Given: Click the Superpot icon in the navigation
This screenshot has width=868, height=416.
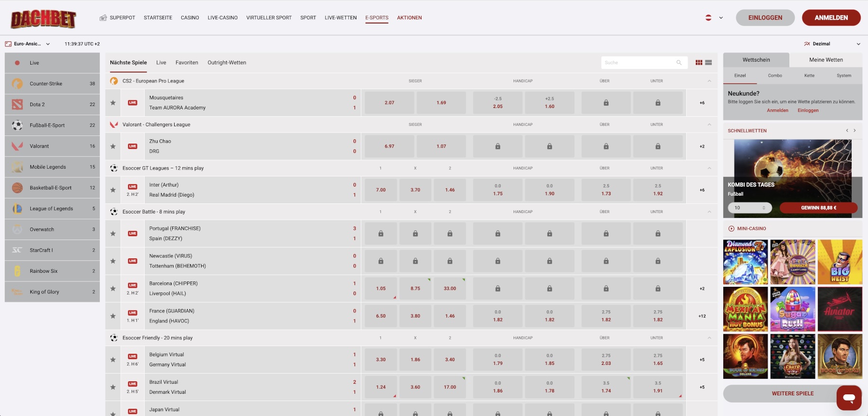Looking at the screenshot, I should pos(103,18).
